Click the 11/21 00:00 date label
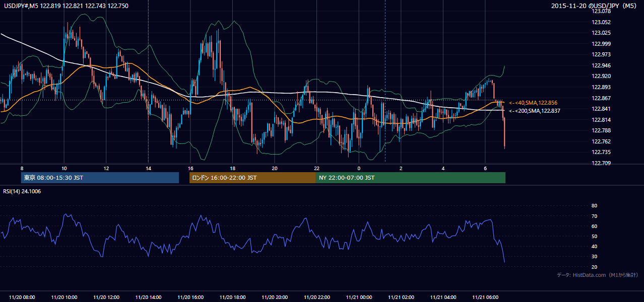The width and height of the screenshot is (644, 302). pos(359,297)
